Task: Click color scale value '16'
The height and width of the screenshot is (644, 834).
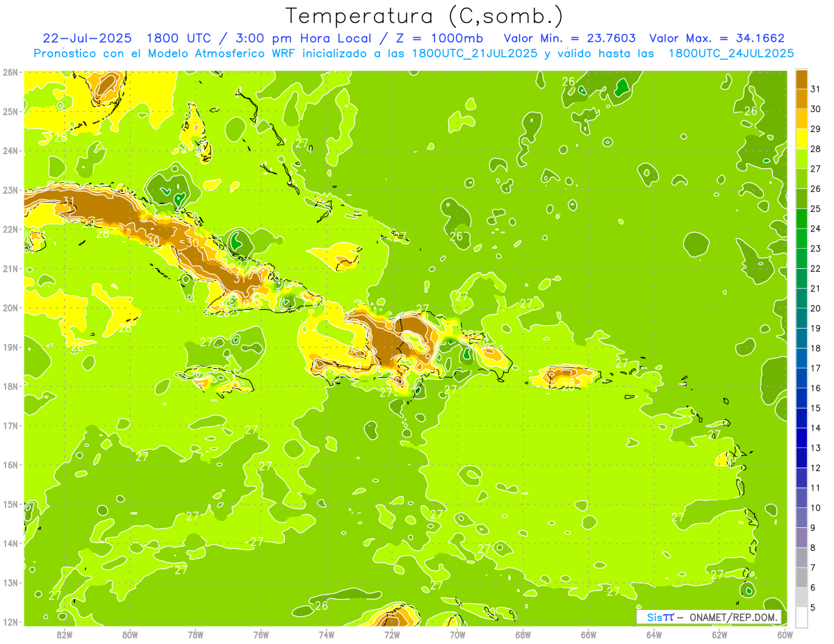Action: pos(816,388)
